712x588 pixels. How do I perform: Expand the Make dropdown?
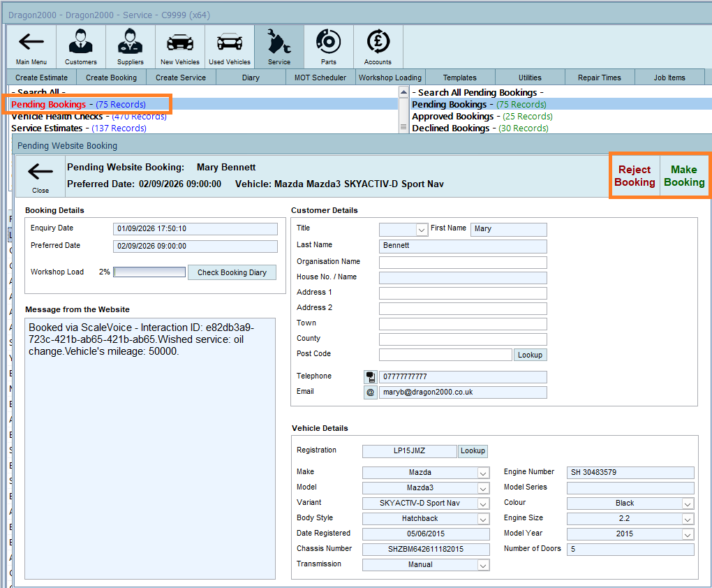[483, 473]
